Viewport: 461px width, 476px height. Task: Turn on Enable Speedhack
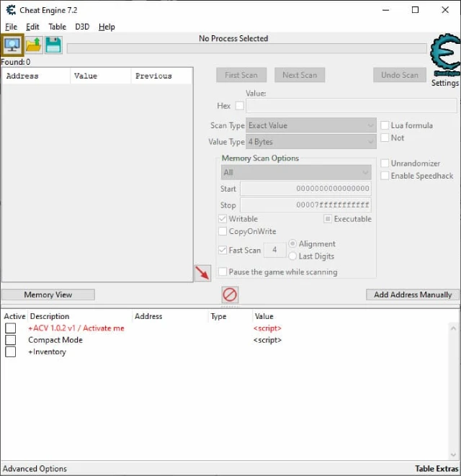[385, 176]
